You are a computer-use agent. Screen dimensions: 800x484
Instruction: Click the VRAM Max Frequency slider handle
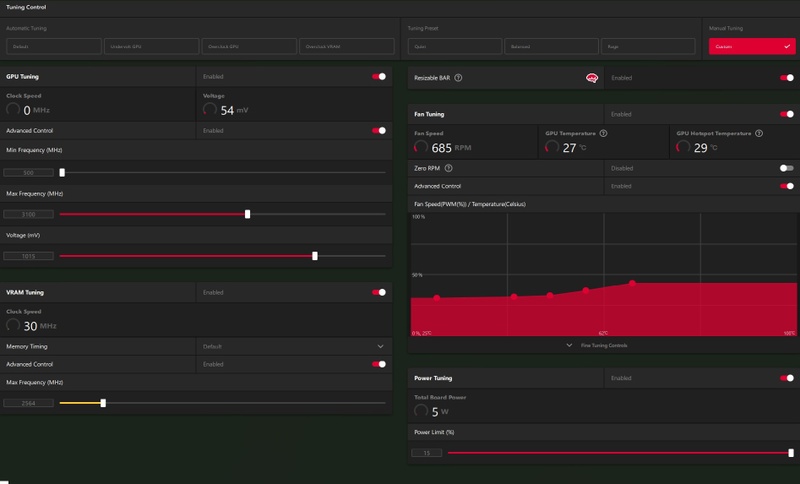tap(103, 403)
